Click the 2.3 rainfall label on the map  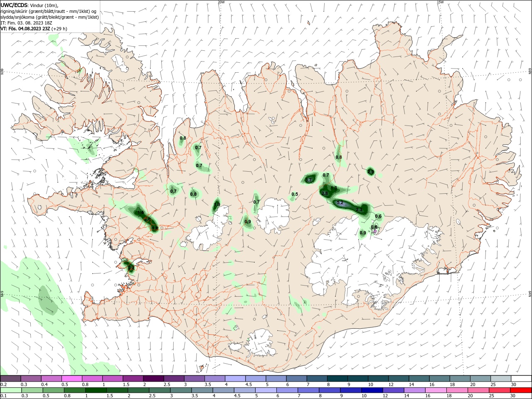[x=359, y=209]
